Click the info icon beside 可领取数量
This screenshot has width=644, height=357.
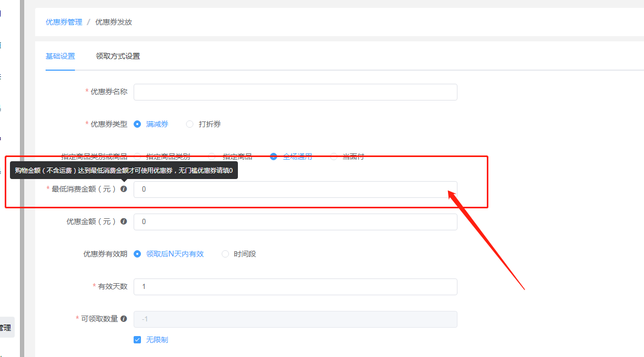click(x=124, y=319)
